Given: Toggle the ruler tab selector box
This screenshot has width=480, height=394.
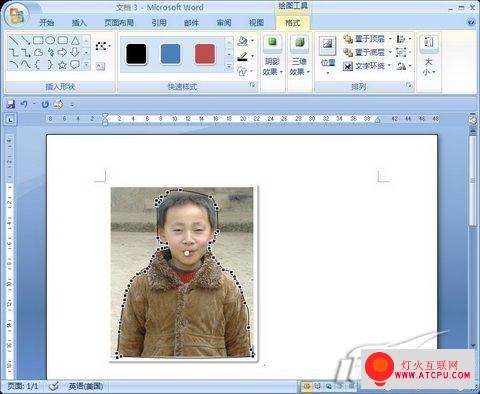Looking at the screenshot, I should (x=10, y=119).
